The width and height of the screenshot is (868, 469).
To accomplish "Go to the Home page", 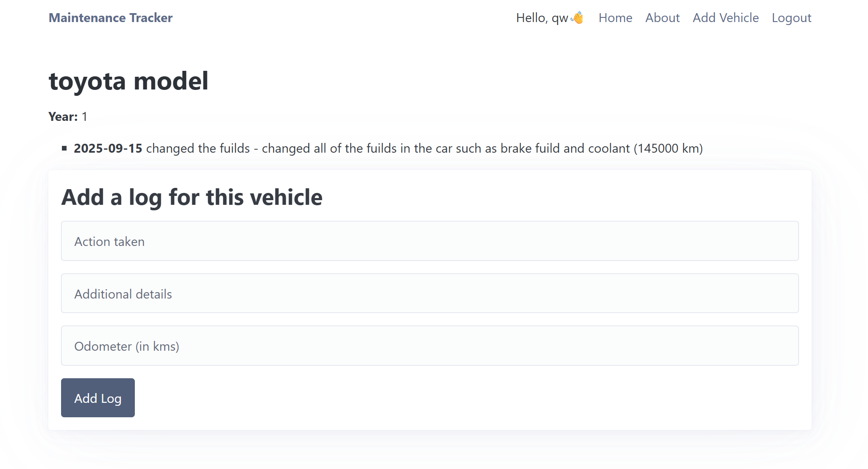I will [x=615, y=18].
